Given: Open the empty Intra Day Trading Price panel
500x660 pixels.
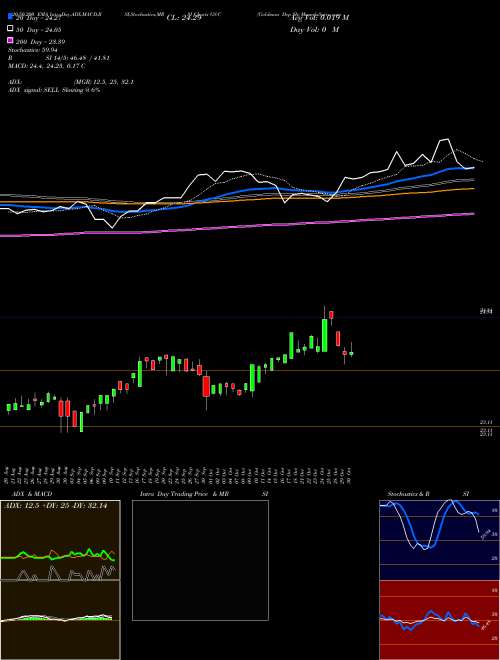Looking at the screenshot, I should coord(200,560).
